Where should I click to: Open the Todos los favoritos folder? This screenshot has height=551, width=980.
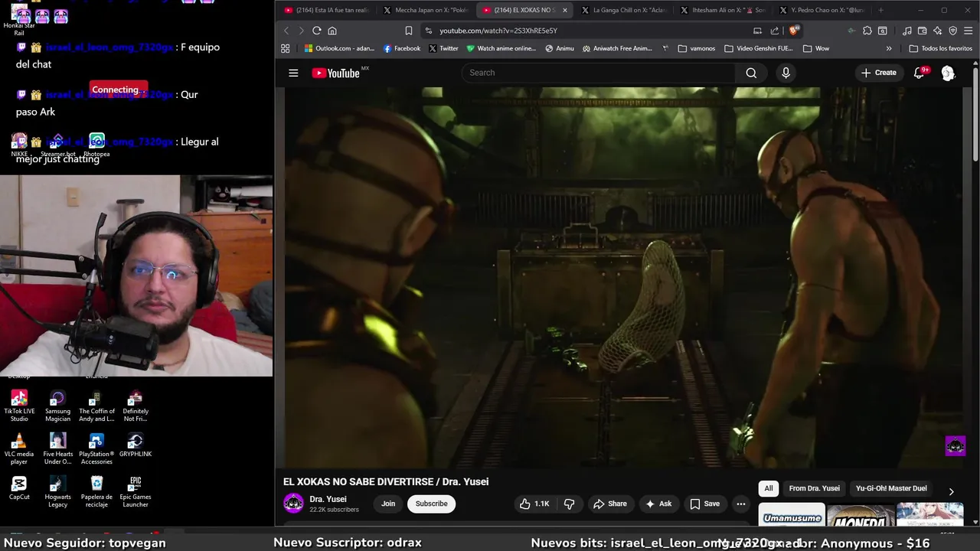[x=941, y=48]
